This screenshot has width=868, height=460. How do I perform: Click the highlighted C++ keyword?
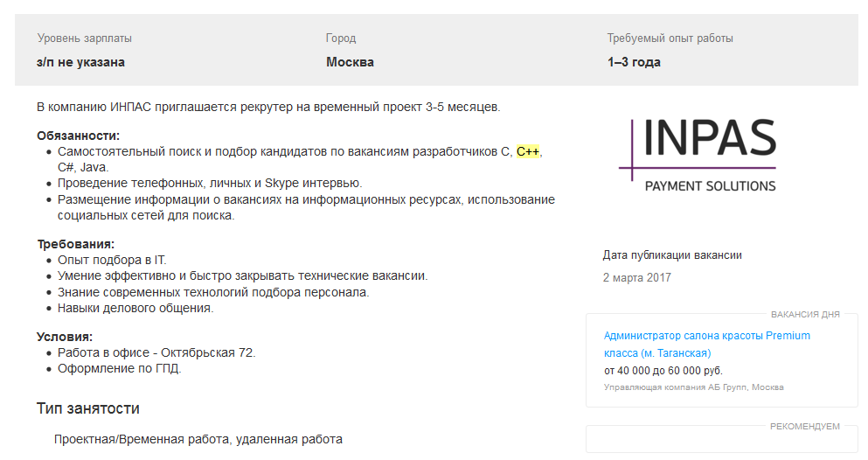(x=528, y=151)
